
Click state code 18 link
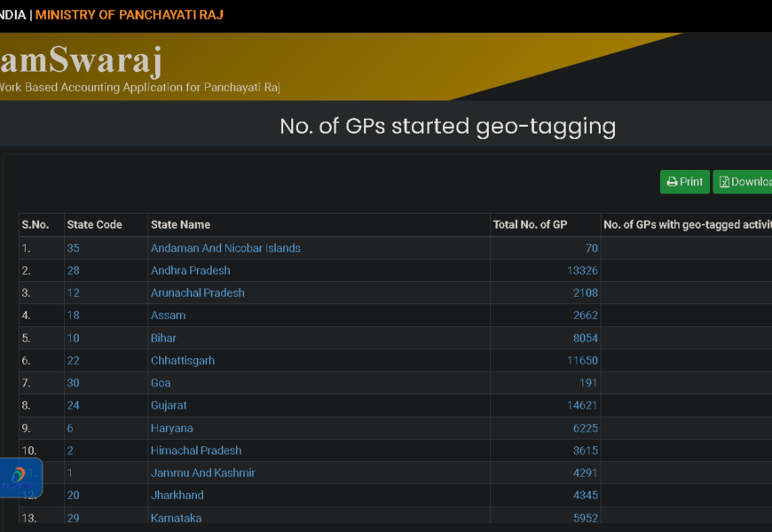[x=73, y=316]
